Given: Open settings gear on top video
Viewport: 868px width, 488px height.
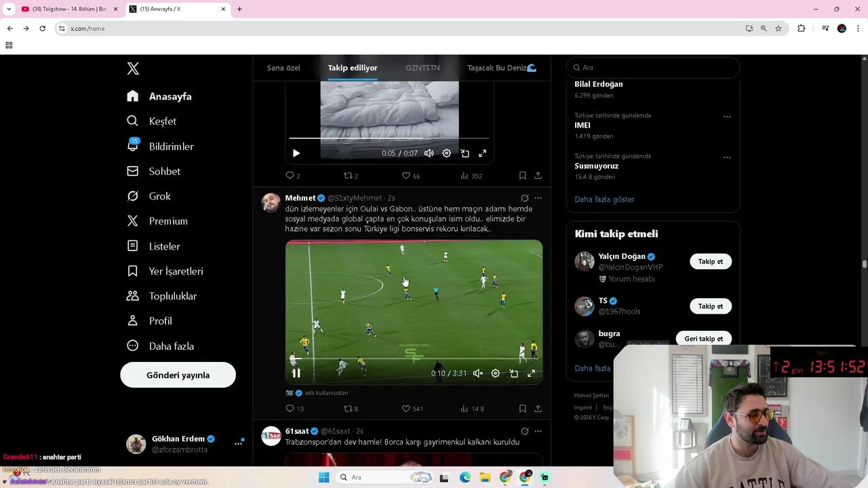Looking at the screenshot, I should (x=446, y=153).
